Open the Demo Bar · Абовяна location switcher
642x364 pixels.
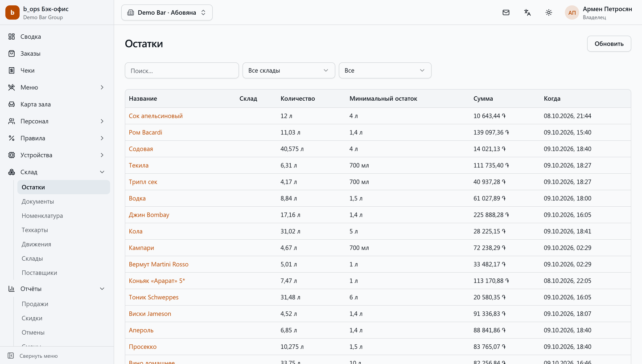pos(167,12)
